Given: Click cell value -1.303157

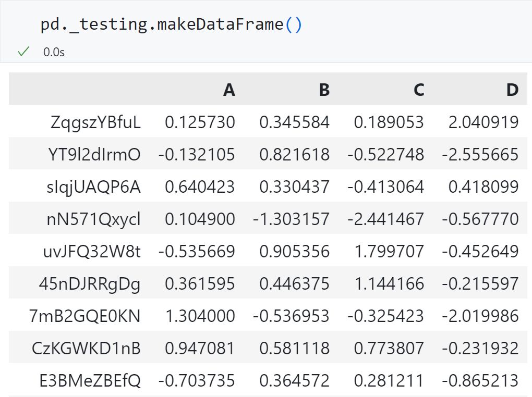Looking at the screenshot, I should click(x=291, y=219).
